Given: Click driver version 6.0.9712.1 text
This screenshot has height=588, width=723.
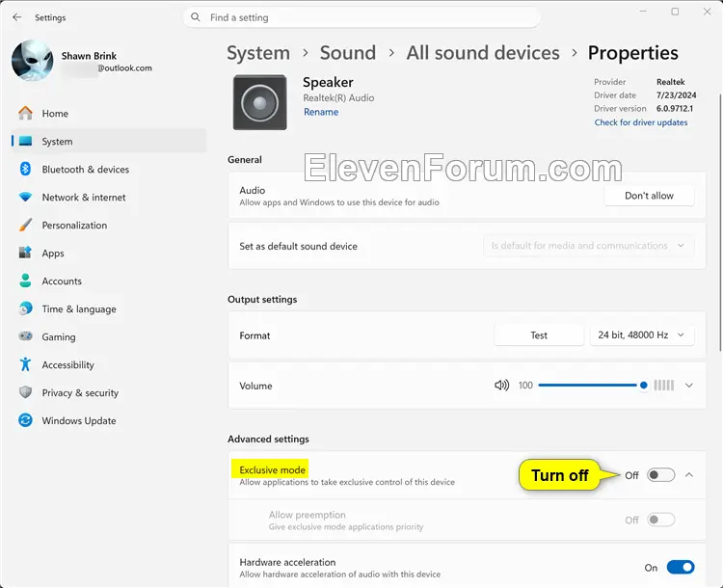Looking at the screenshot, I should pyautogui.click(x=675, y=109).
